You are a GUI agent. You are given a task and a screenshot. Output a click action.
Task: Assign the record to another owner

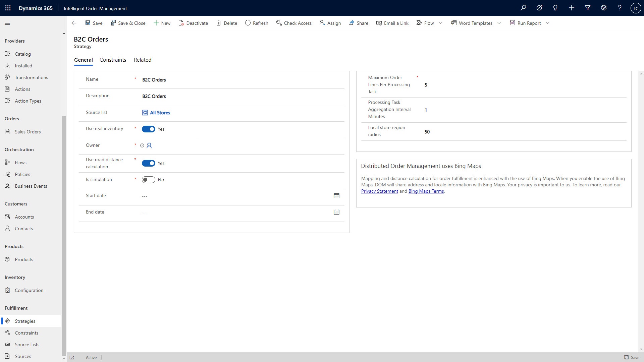coord(330,23)
